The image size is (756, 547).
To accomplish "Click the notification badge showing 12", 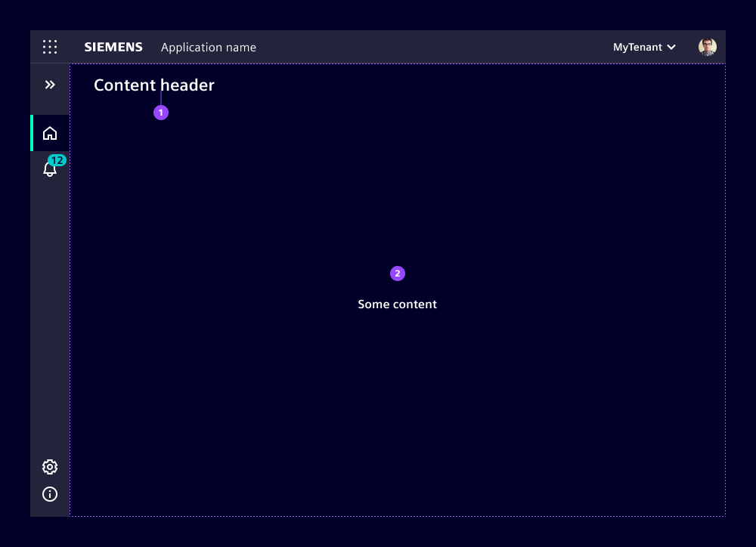I will [x=57, y=160].
